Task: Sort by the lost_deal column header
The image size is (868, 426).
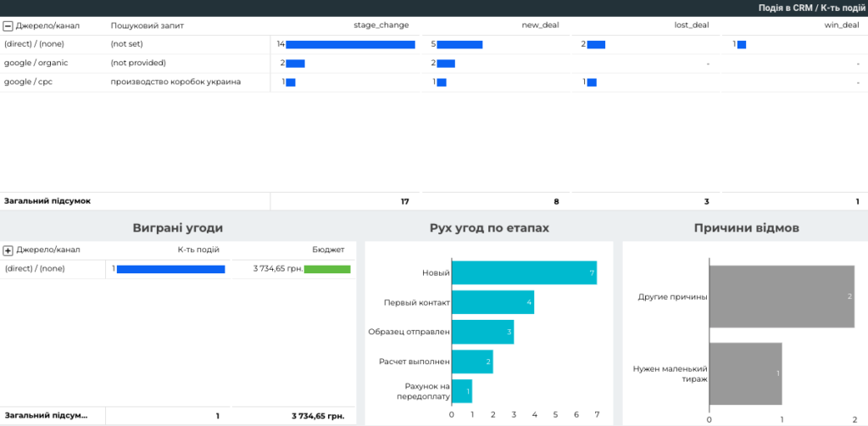Action: point(691,25)
